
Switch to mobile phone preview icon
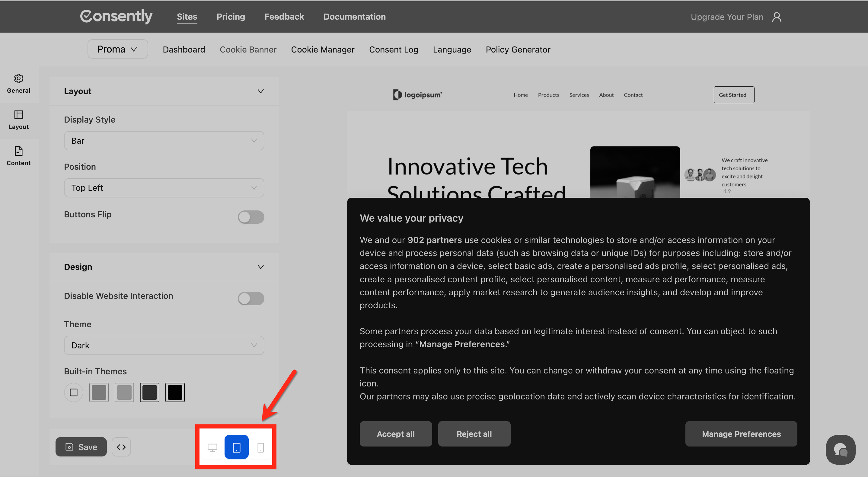click(260, 447)
